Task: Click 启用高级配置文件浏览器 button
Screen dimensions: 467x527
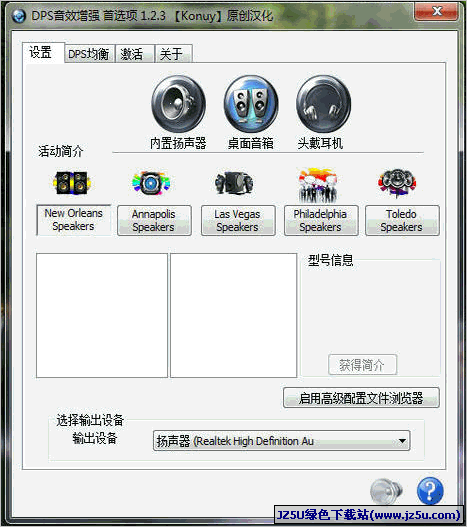Action: click(361, 398)
